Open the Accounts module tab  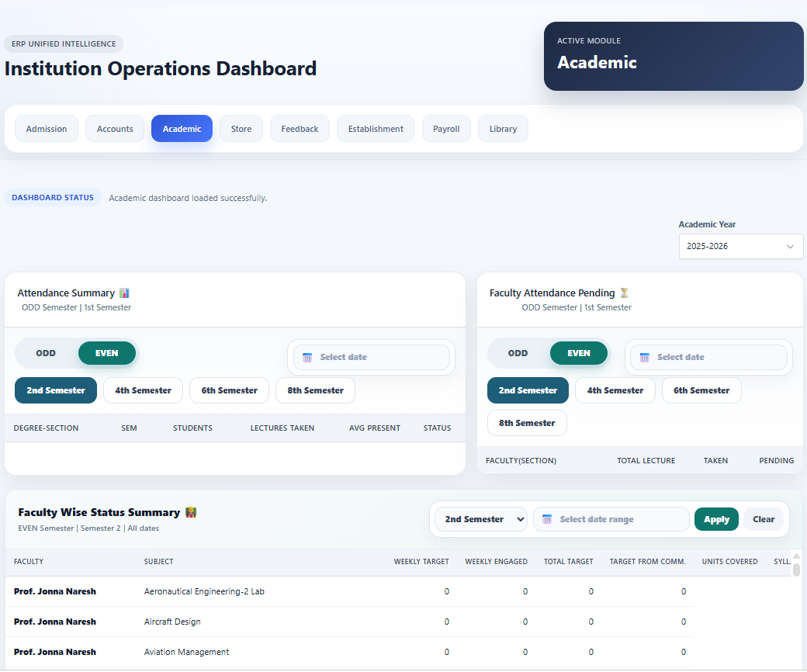coord(115,129)
